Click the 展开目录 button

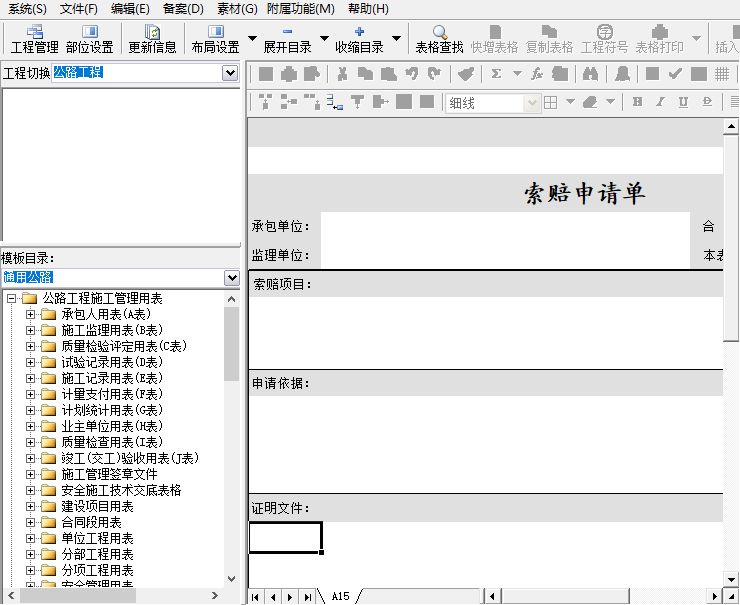coord(287,39)
